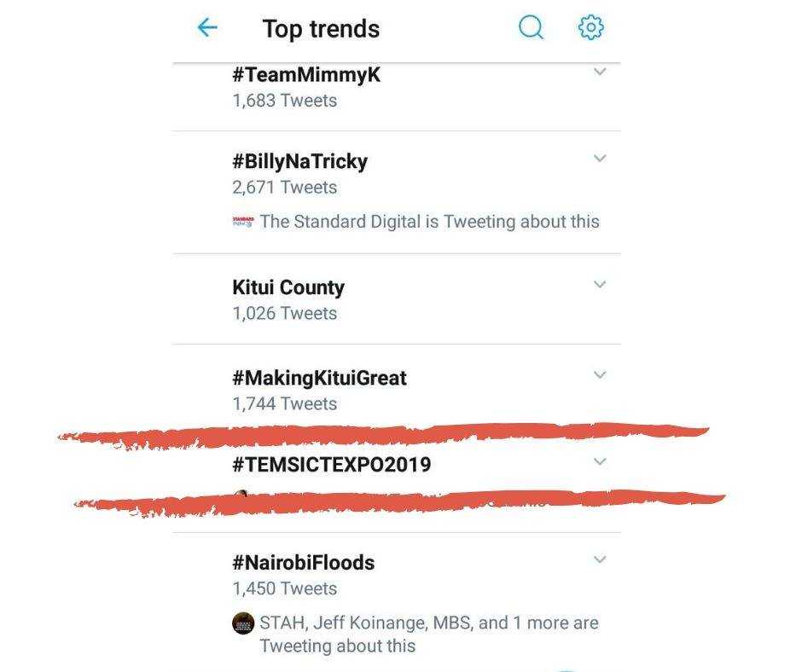Expand options chevron for #TeamMimmyK
Image resolution: width=802 pixels, height=672 pixels.
click(600, 72)
